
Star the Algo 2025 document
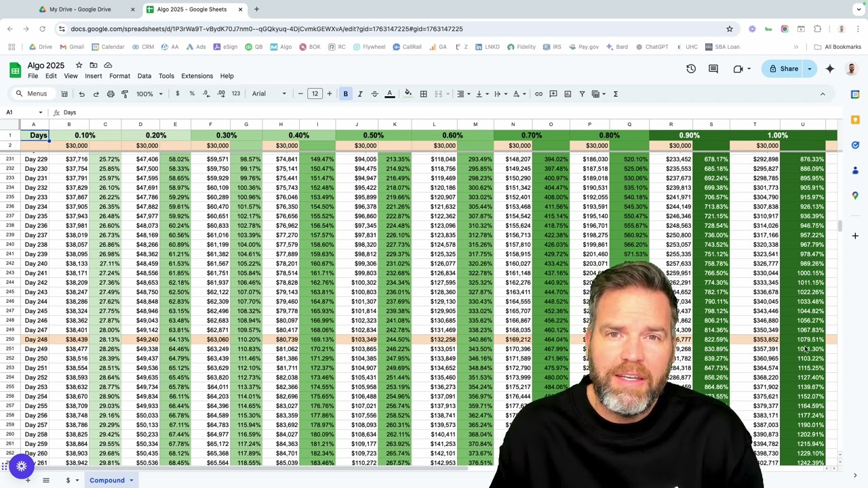coord(79,65)
